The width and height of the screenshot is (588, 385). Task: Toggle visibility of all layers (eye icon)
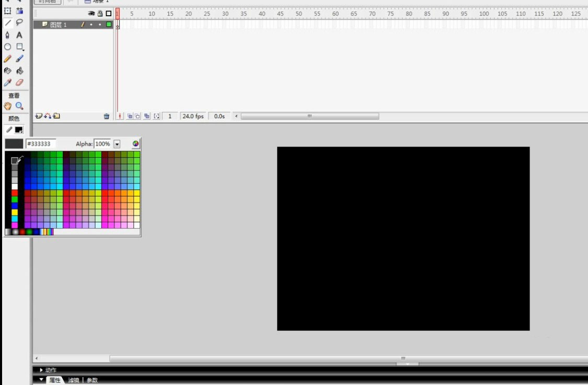pos(91,14)
